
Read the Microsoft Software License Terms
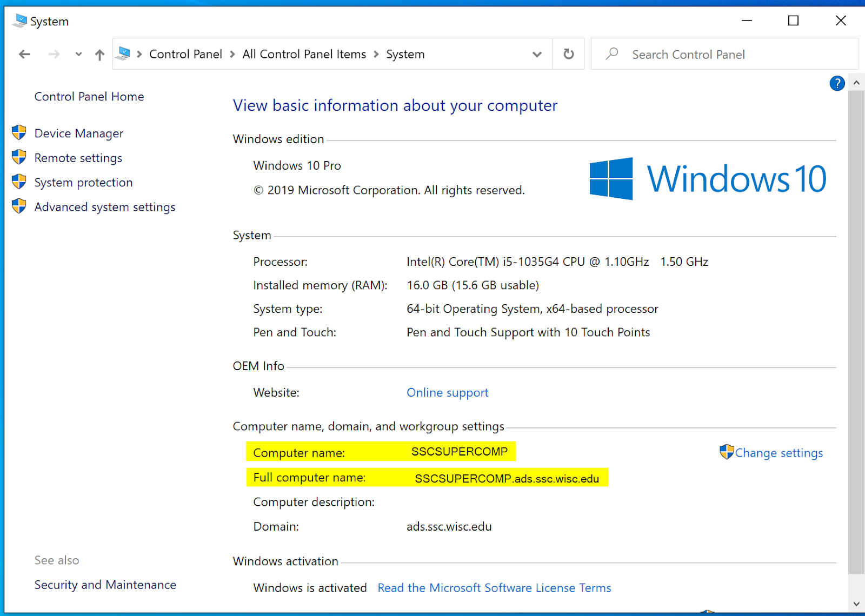494,588
